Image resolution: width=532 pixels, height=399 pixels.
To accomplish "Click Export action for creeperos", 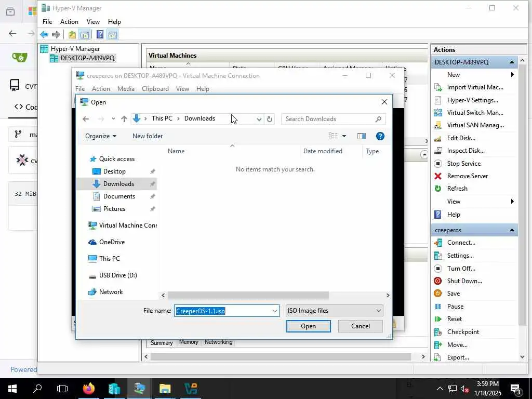I will [x=458, y=357].
